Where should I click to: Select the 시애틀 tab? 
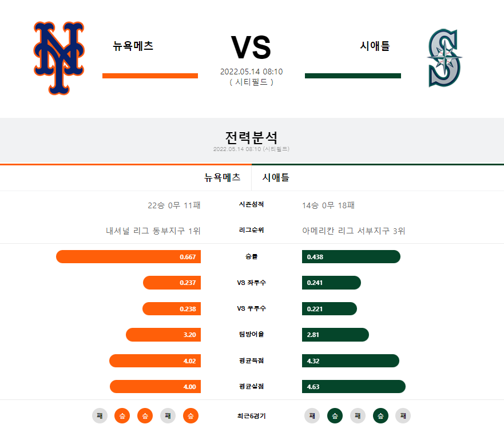(x=276, y=177)
